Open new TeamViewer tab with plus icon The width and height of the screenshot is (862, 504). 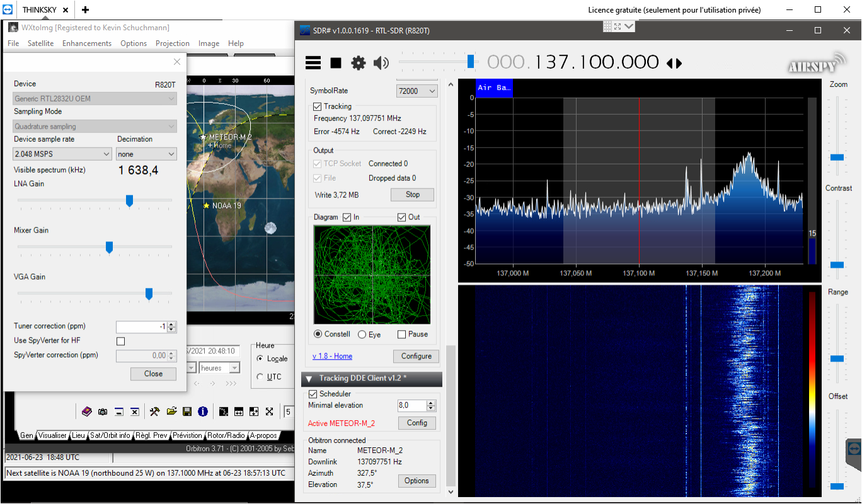coord(85,9)
